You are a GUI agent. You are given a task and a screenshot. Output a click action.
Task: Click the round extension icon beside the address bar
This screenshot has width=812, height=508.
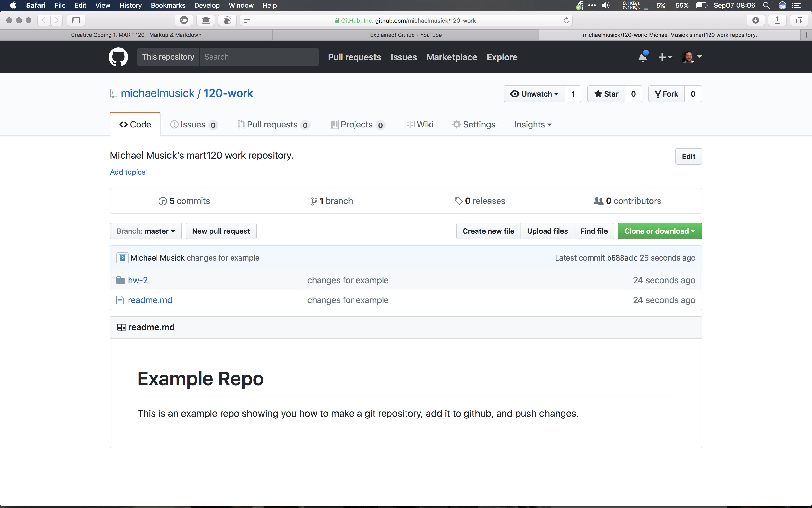[227, 21]
